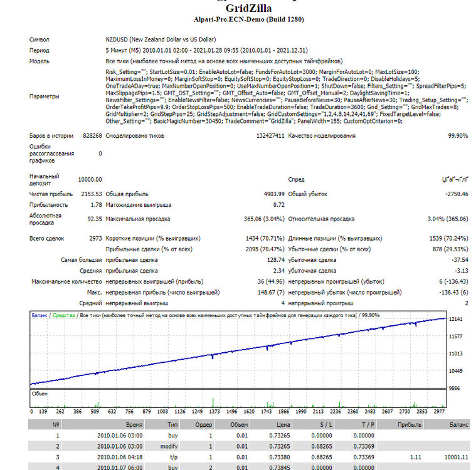Click the bars in history value 828268
The image size is (476, 470).
click(92, 135)
